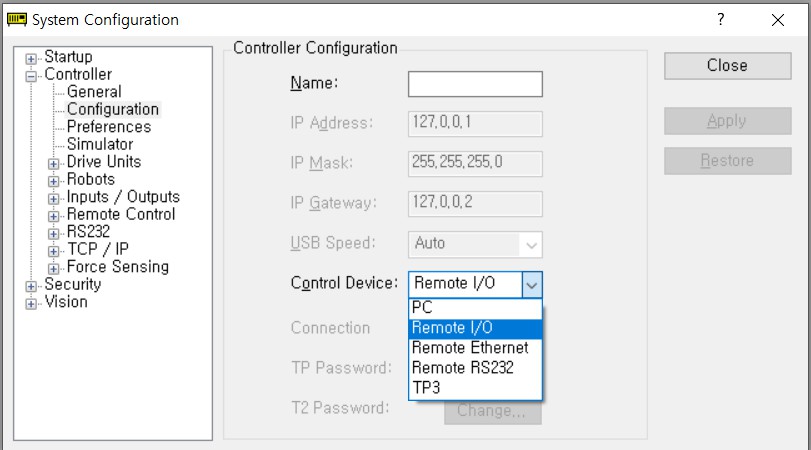Screen dimensions: 811x450
Task: Expand the Security tree node
Action: click(x=31, y=287)
